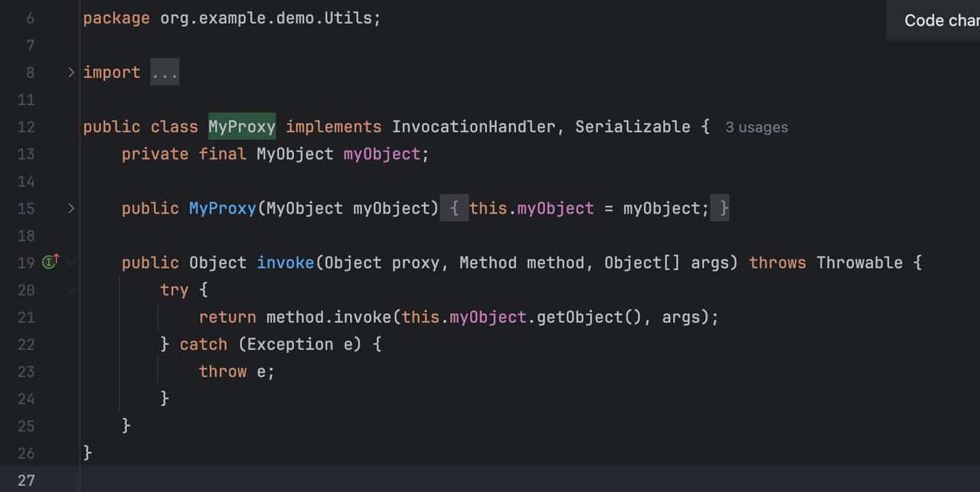This screenshot has width=980, height=492.
Task: Collapse the invoke method using its fold arrow
Action: (71, 262)
